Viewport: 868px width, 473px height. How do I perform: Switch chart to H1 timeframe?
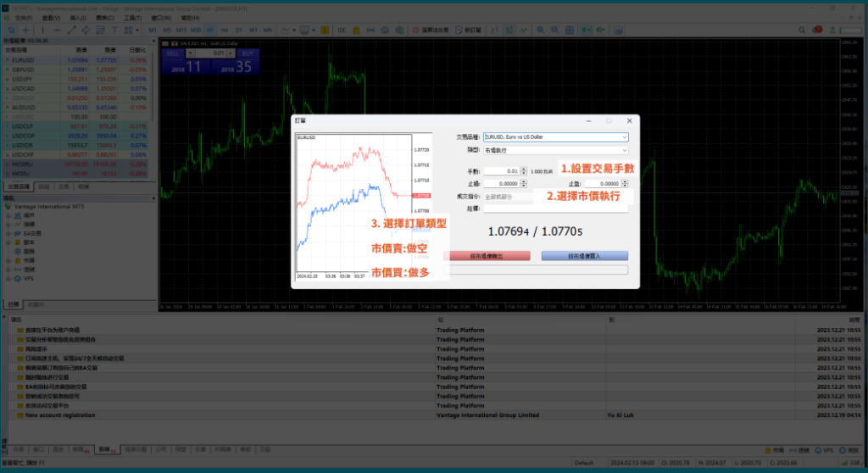(x=211, y=31)
